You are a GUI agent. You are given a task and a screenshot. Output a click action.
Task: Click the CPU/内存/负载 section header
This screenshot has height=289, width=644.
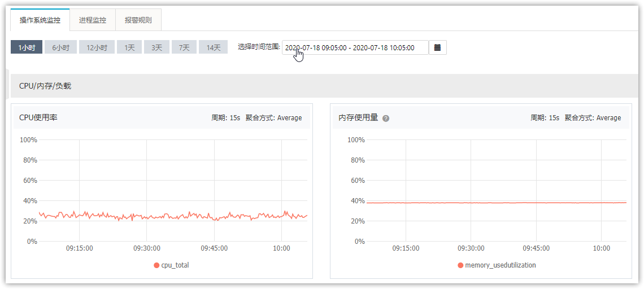[x=45, y=86]
